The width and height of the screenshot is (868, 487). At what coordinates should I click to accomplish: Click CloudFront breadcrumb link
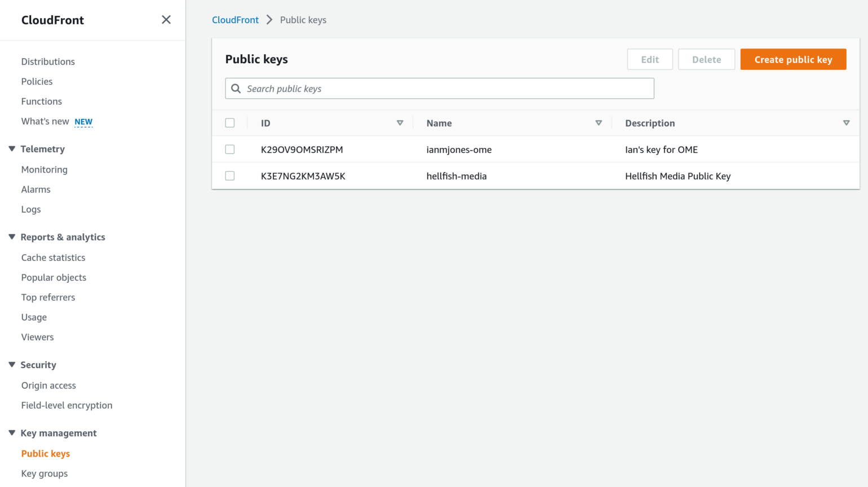(x=235, y=20)
